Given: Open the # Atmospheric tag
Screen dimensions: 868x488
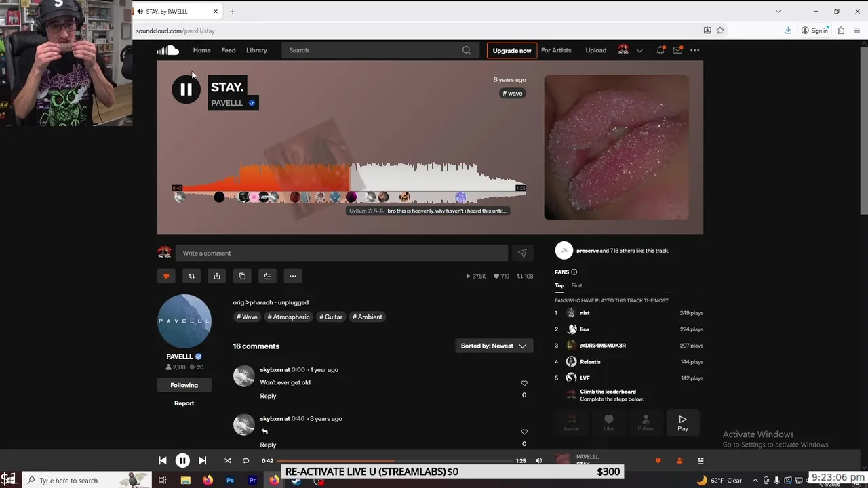Looking at the screenshot, I should pos(288,317).
